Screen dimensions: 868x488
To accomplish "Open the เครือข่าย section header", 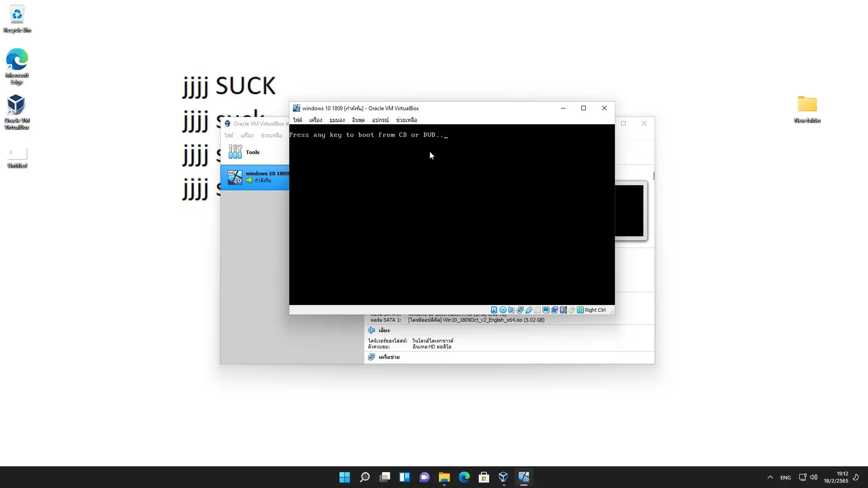I will pos(389,357).
